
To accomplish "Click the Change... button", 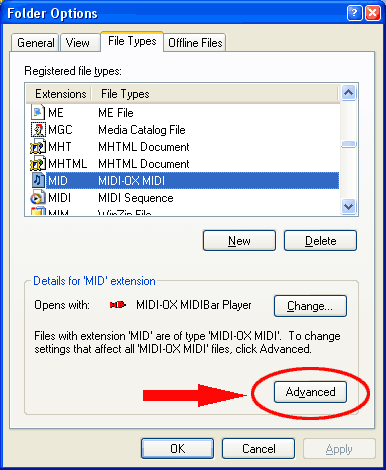I will (x=310, y=306).
